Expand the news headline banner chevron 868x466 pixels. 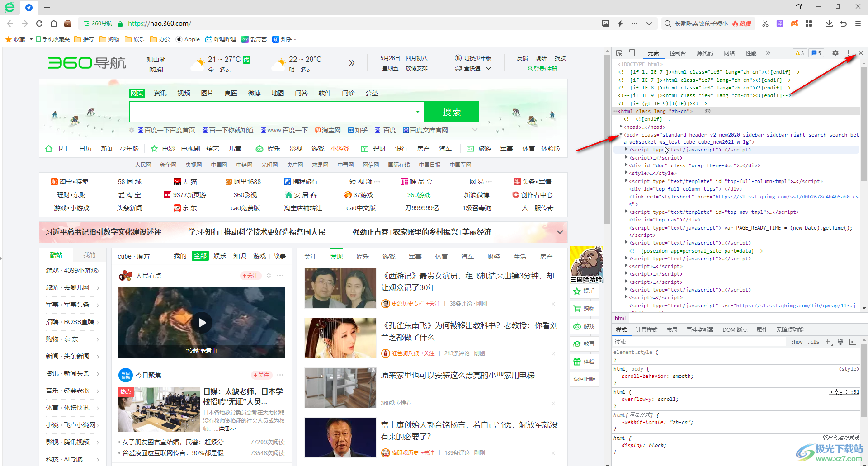560,232
